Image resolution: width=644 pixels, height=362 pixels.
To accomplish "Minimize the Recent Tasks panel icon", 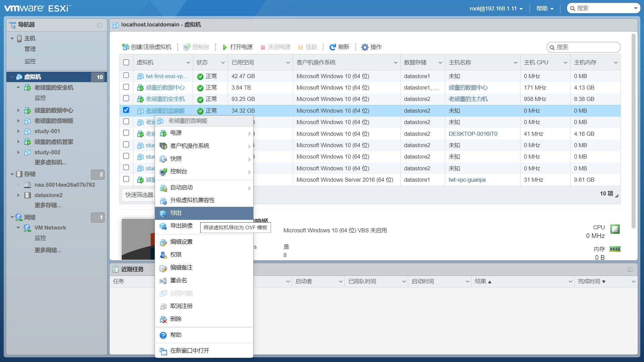I will coord(630,269).
